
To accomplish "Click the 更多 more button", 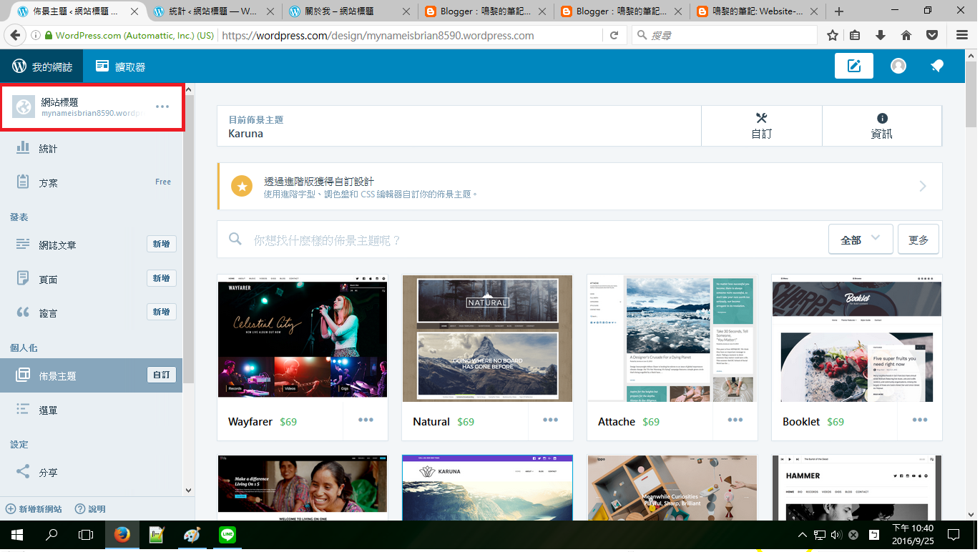I will [918, 240].
